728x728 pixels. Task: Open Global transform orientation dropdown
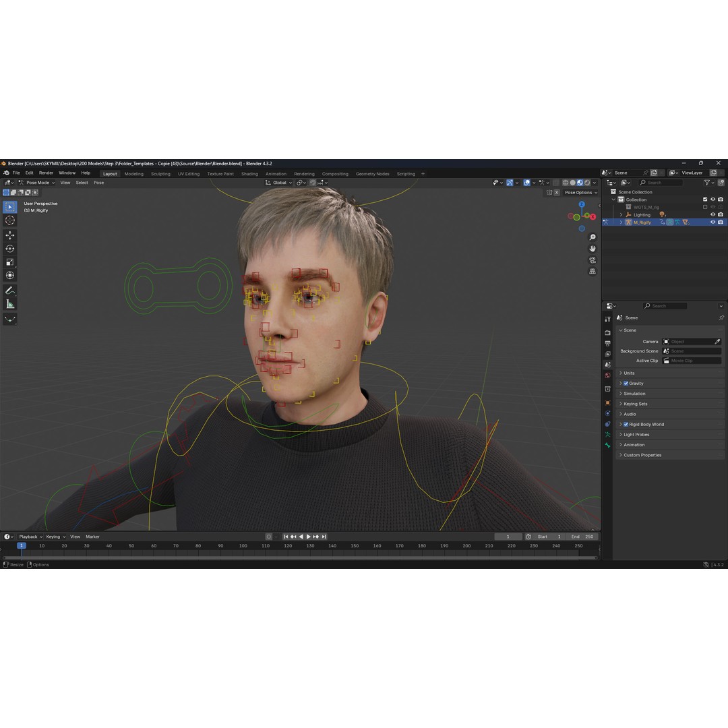point(278,183)
